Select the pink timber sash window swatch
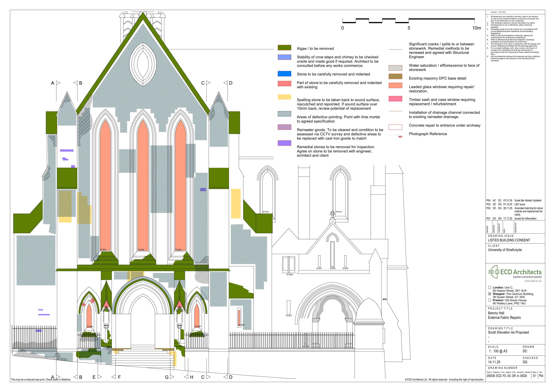555x392 pixels. coord(396,99)
